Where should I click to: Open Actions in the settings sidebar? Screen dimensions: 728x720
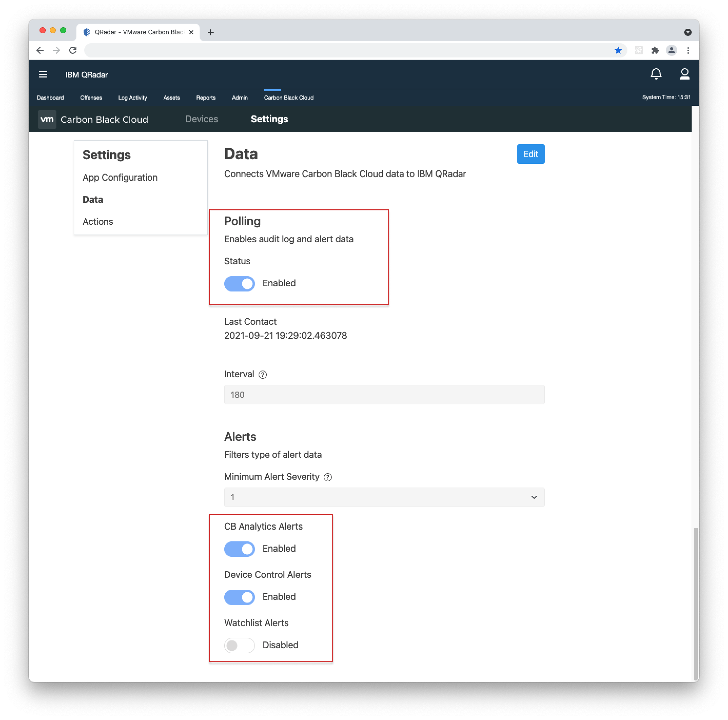[x=97, y=222]
